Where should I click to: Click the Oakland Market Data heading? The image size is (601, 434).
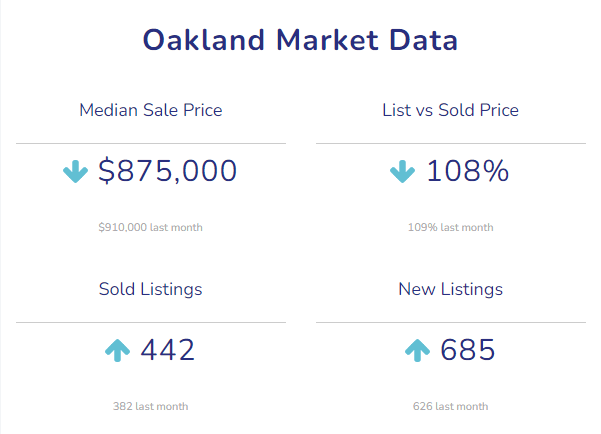300,41
